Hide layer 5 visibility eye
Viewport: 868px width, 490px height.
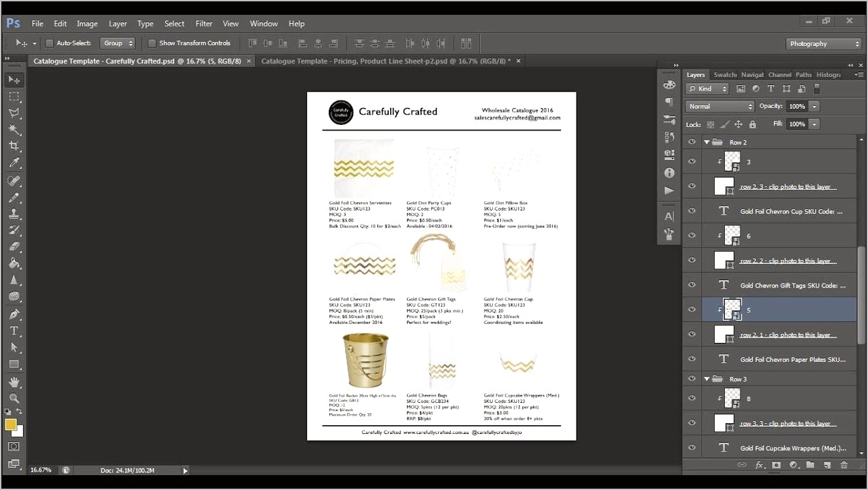(692, 310)
